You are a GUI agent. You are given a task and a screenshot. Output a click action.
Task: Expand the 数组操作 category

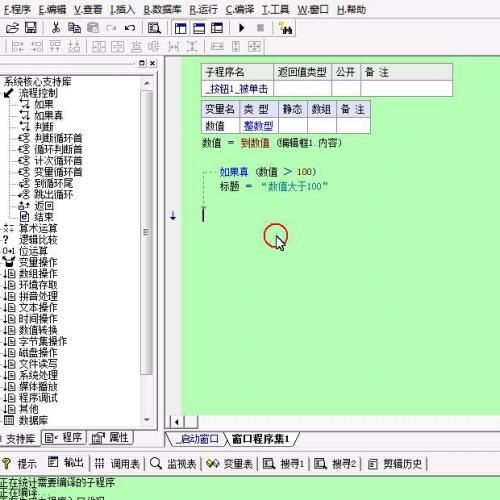[x=38, y=274]
